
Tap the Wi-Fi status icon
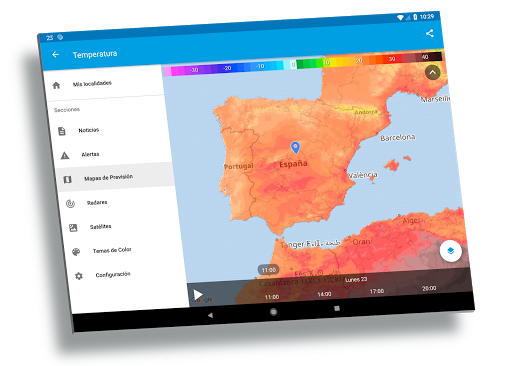pos(400,17)
